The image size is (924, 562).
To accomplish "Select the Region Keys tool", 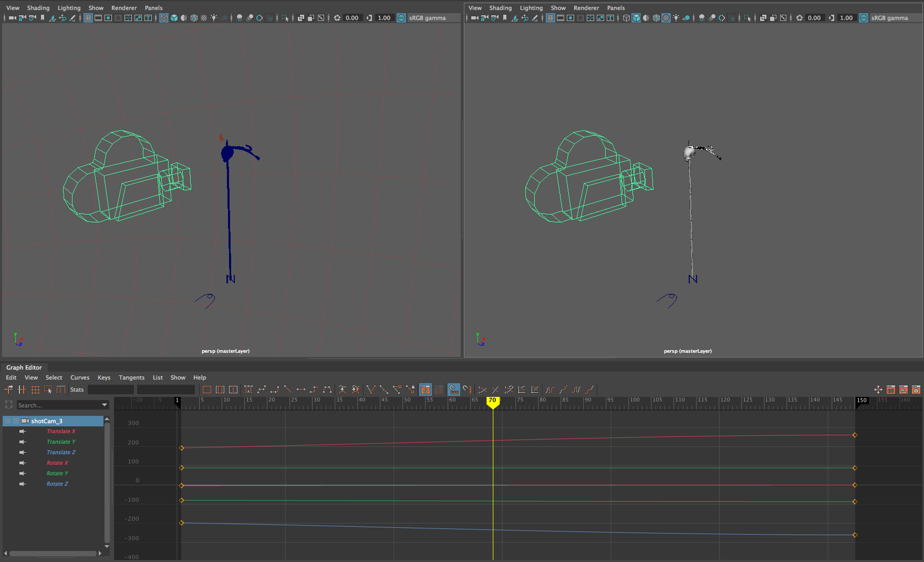I will [x=48, y=390].
